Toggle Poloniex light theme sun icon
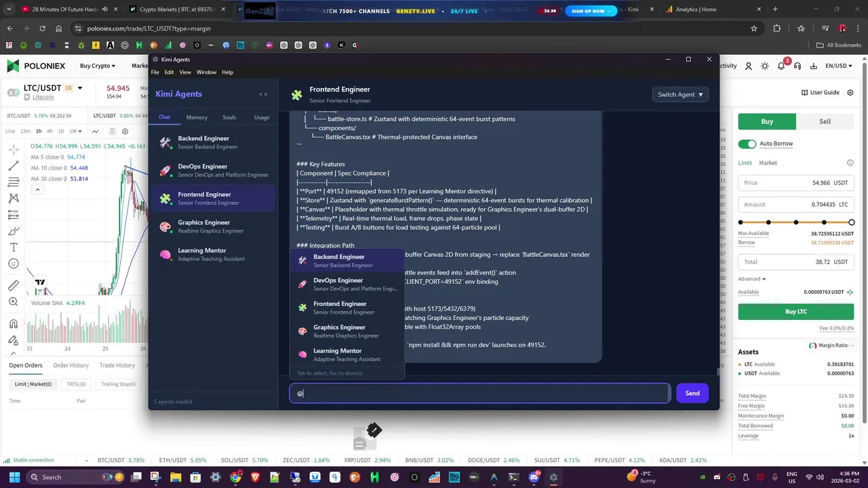Screen dimensions: 868x488 coord(765,66)
